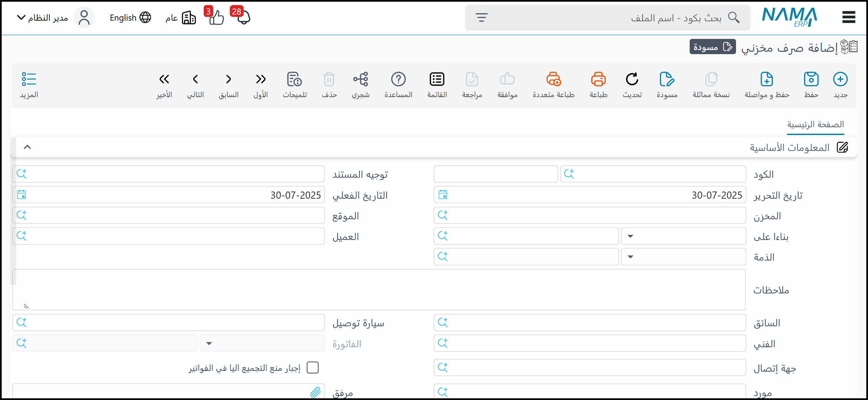Open the 'بناءا على' type dropdown

point(683,236)
